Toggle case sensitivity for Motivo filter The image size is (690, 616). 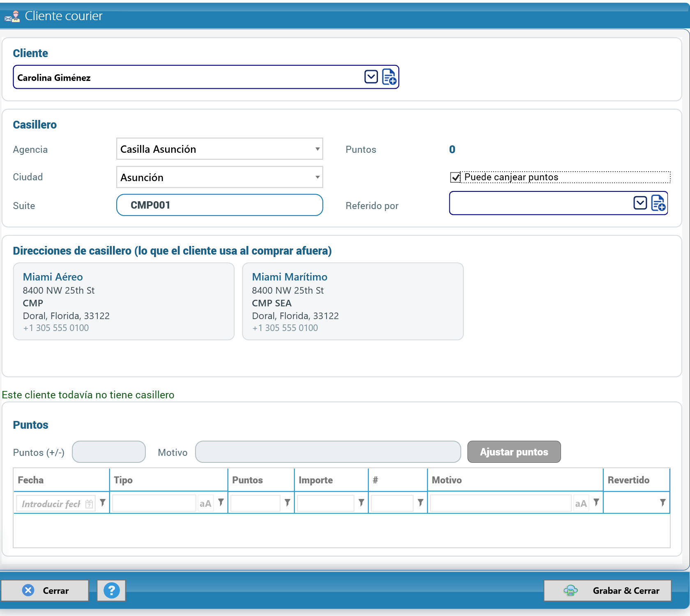click(x=581, y=503)
